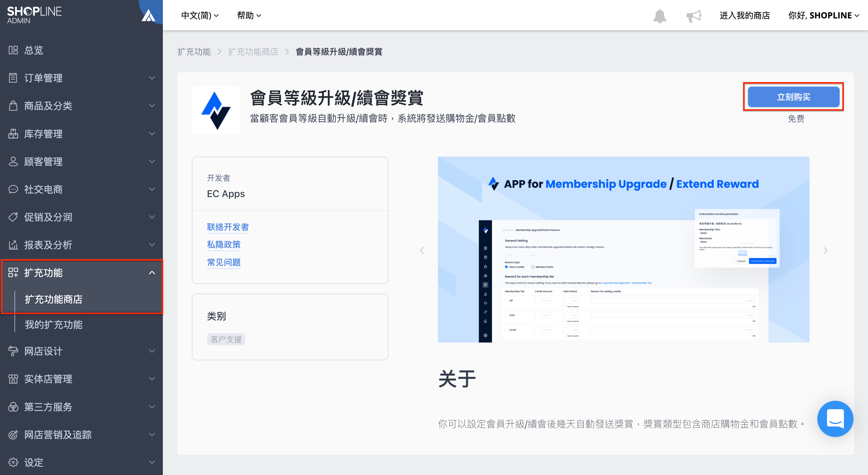
Task: Go to 扩充功能商店 breadcrumb
Action: click(x=253, y=52)
